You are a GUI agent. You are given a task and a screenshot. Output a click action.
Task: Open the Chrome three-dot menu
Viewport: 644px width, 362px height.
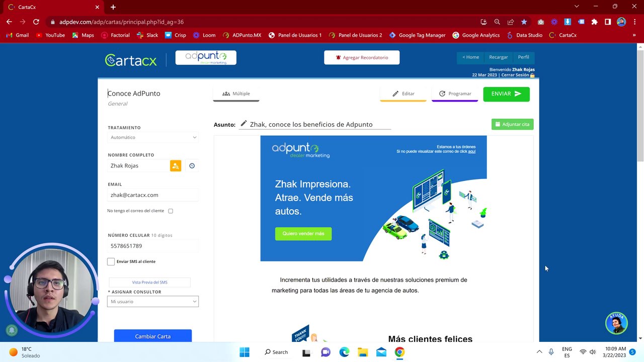coord(634,22)
